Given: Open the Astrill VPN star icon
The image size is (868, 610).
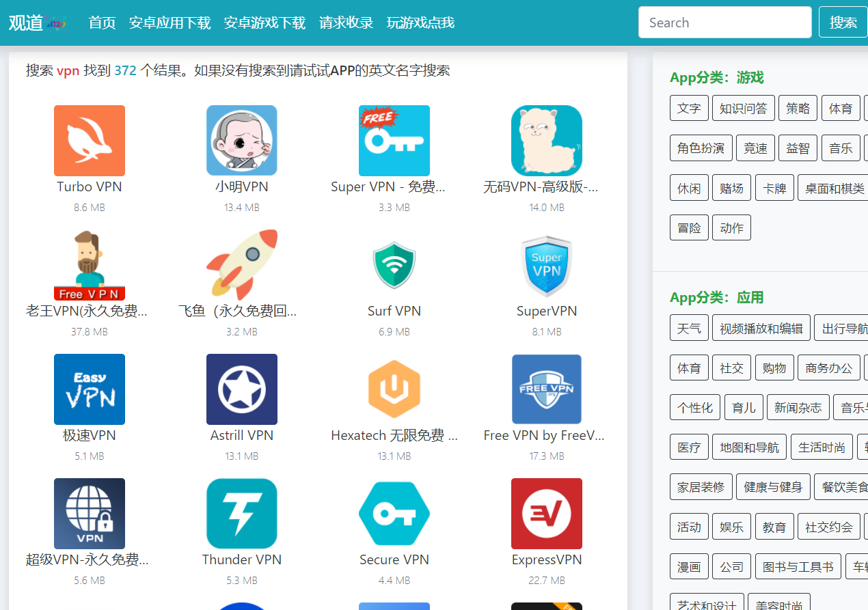Looking at the screenshot, I should (x=242, y=389).
